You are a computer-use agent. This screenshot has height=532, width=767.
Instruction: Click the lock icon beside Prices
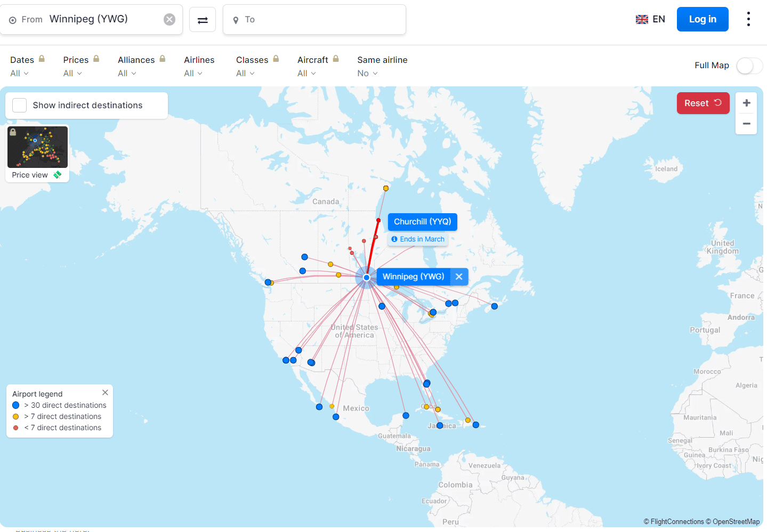(x=96, y=59)
